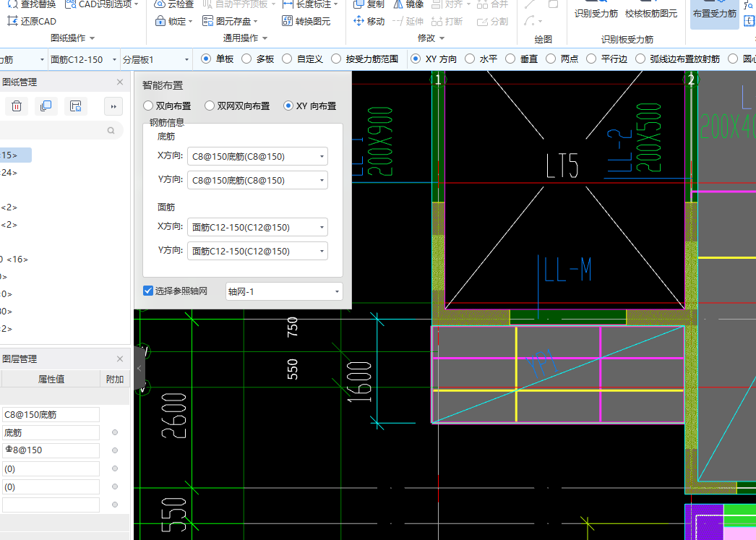Click the 8@150 rebar info field

pyautogui.click(x=51, y=450)
